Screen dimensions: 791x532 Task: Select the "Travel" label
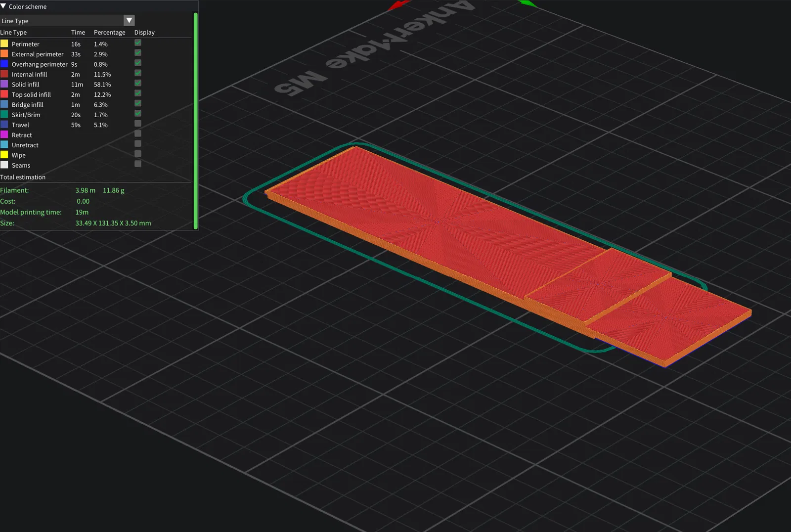point(20,125)
